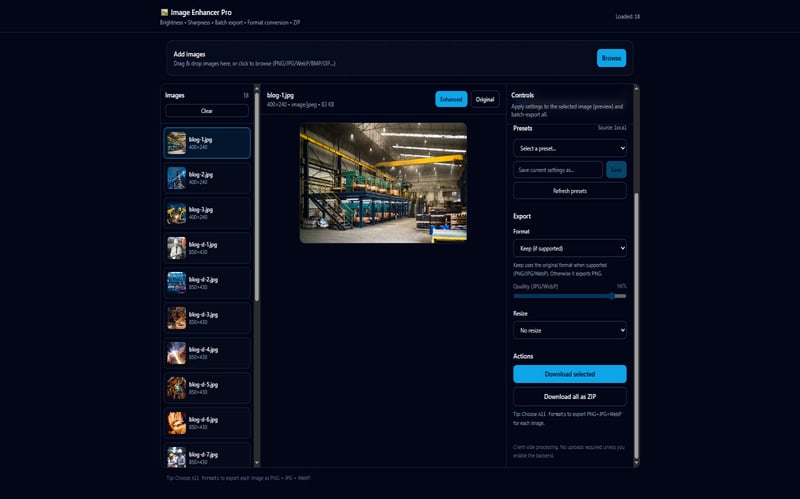Click the images list scroll-up arrow
This screenshot has width=800, height=499.
257,89
